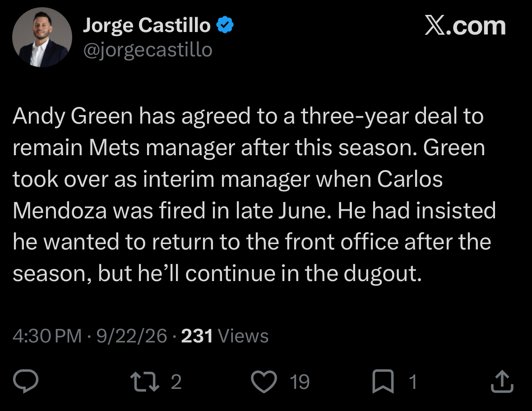Click the X.com logo
Screen dimensions: 532x411
coord(465,26)
